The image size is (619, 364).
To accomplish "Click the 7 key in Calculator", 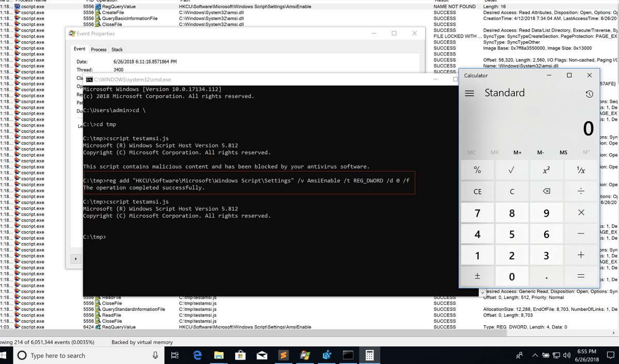I will click(x=477, y=213).
